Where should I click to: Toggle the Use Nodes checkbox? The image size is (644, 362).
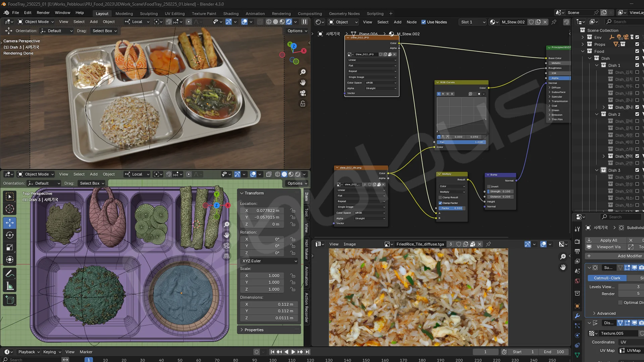424,22
